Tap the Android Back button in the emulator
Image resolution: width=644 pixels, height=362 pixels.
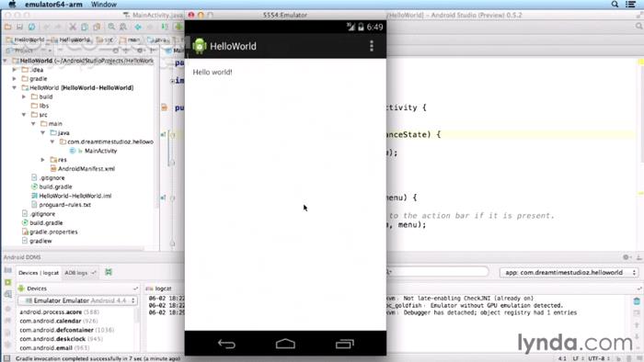pos(226,344)
